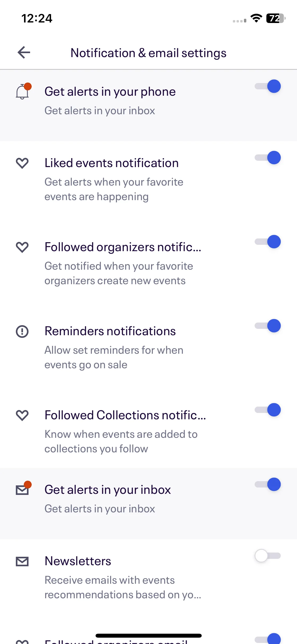This screenshot has height=644, width=297.
Task: Disable Followed Collections notifications toggle
Action: click(x=268, y=410)
